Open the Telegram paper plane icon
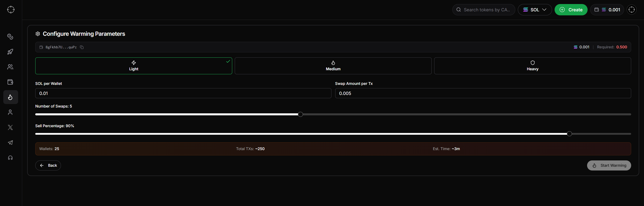This screenshot has height=206, width=644. pos(10,143)
